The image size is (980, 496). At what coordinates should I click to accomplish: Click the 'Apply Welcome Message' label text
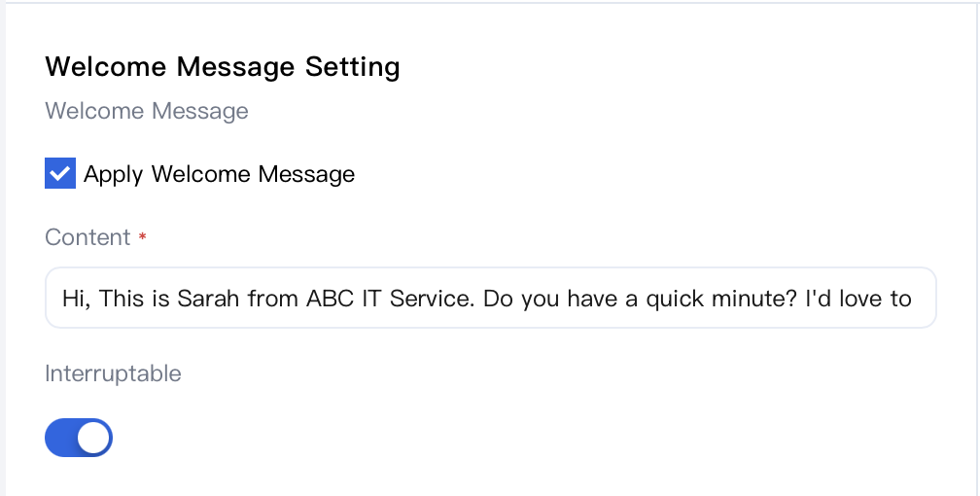click(219, 174)
